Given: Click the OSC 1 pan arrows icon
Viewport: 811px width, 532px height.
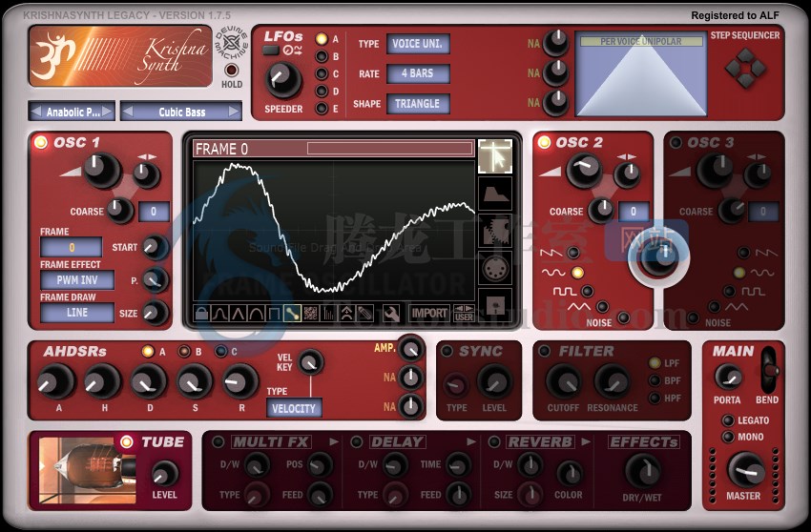Looking at the screenshot, I should [x=146, y=156].
